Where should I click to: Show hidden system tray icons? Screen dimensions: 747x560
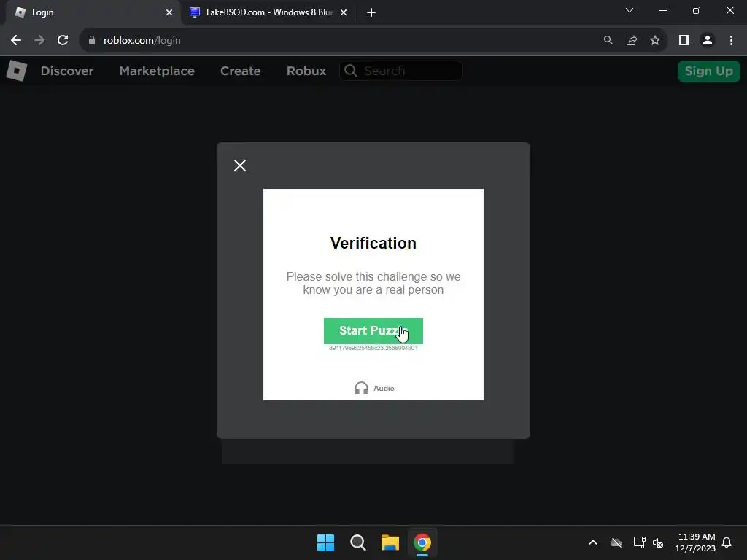click(593, 542)
